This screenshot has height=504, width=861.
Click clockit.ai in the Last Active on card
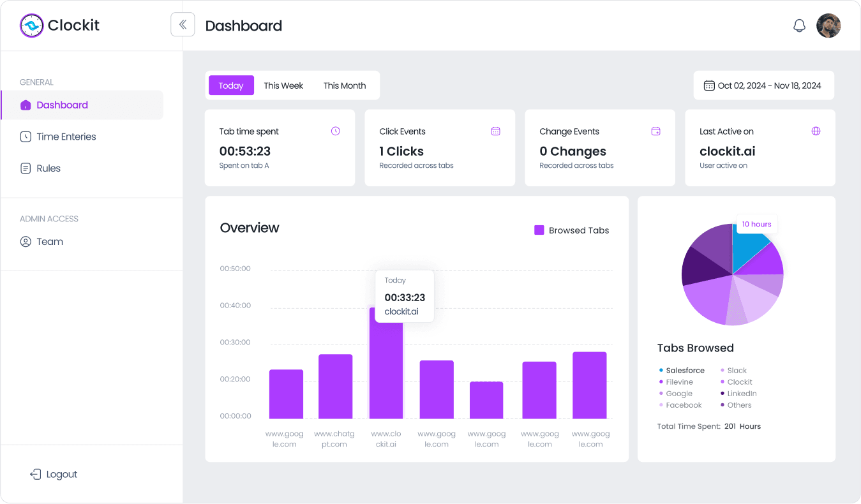728,151
